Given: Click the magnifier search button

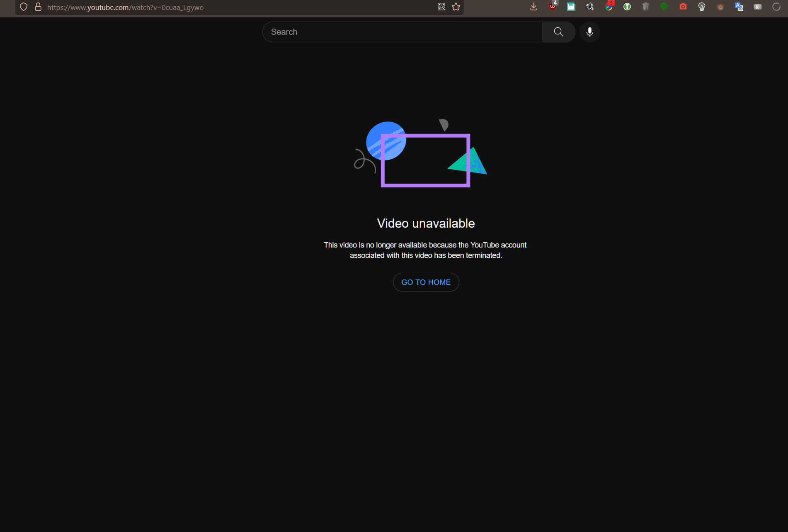Looking at the screenshot, I should coord(558,32).
